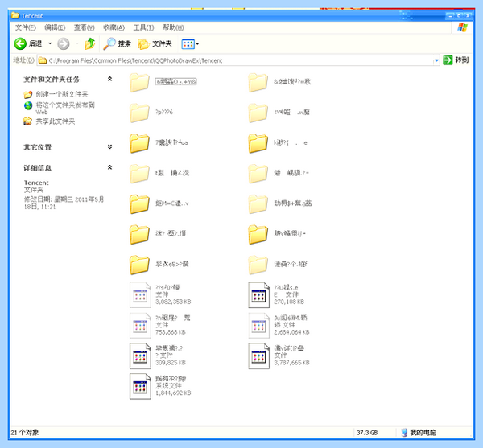Select the folder icon ending in ua
This screenshot has width=483, height=448.
pos(139,143)
